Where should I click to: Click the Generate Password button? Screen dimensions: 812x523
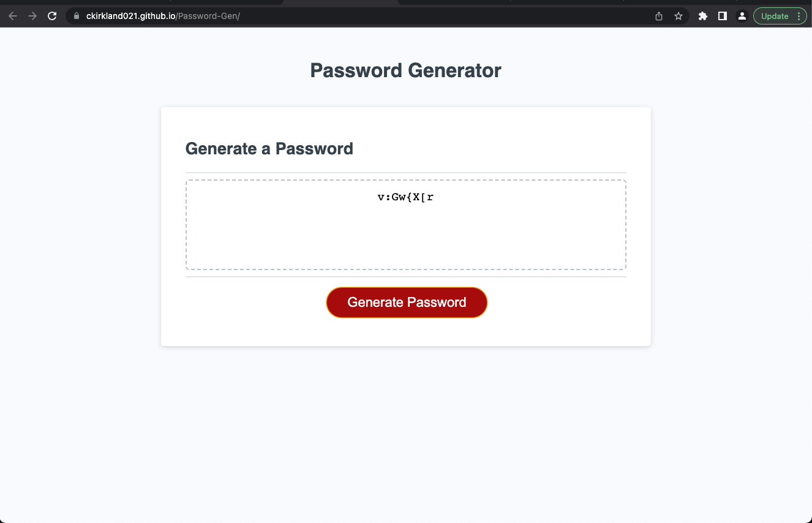tap(406, 302)
